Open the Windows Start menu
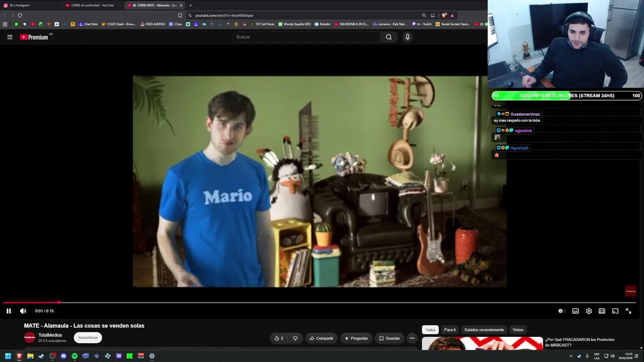The height and width of the screenshot is (362, 644). coord(8,356)
